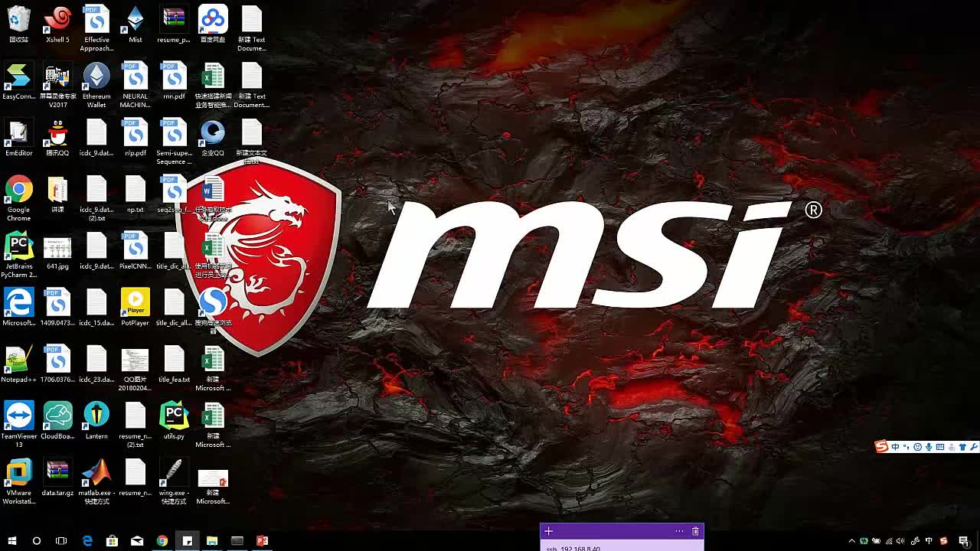Image resolution: width=980 pixels, height=551 pixels.
Task: Click the Sogou input method S logo
Action: tap(882, 447)
